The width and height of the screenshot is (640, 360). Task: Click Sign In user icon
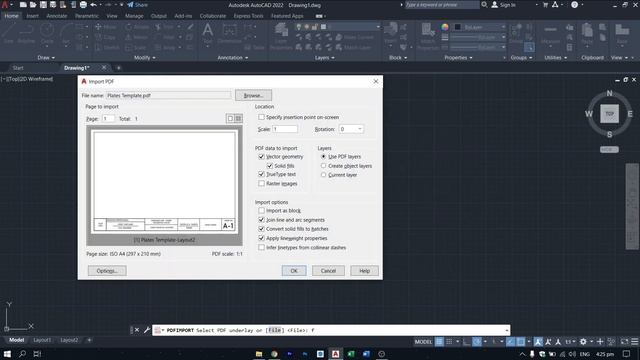coord(495,5)
